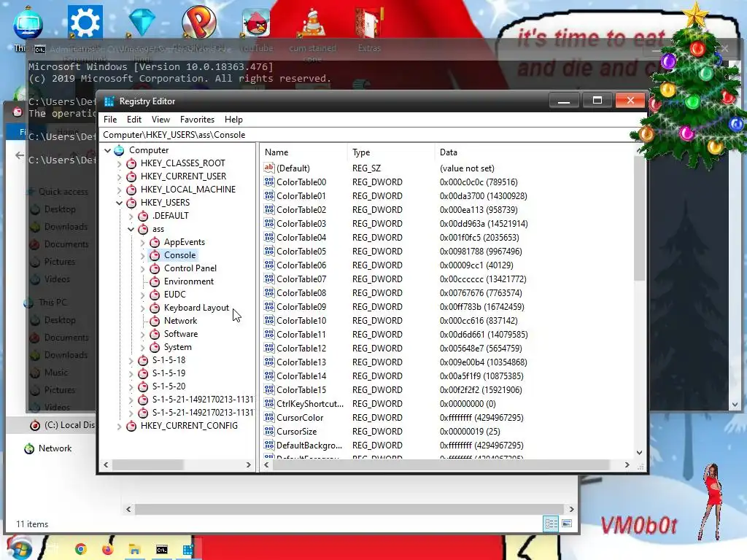Screen dimensions: 747x560
Task: Expand the HKEY_LOCAL_MACHINE chevron
Action: pyautogui.click(x=119, y=190)
